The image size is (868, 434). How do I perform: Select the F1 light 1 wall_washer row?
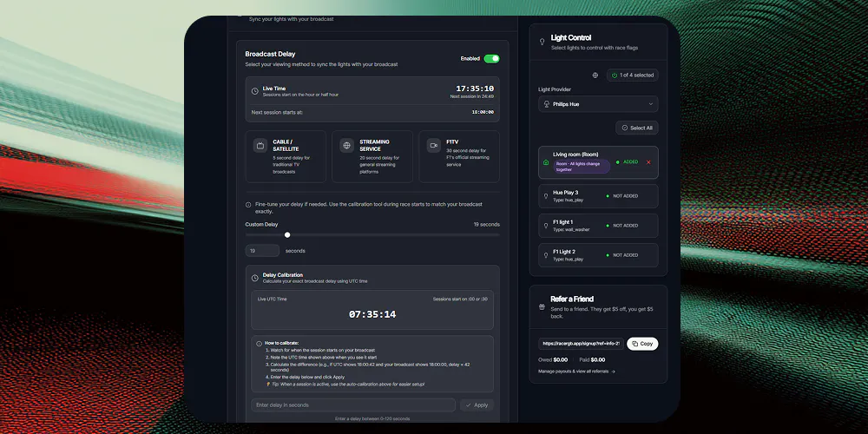598,226
